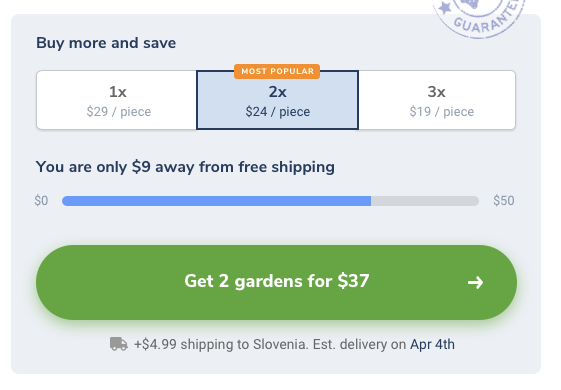The image size is (561, 390).
Task: Click the white arrow icon on green button
Action: pos(475,283)
